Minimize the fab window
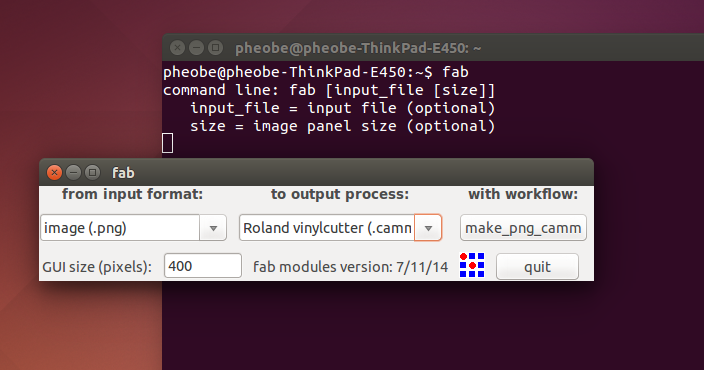The width and height of the screenshot is (704, 370). coord(73,172)
